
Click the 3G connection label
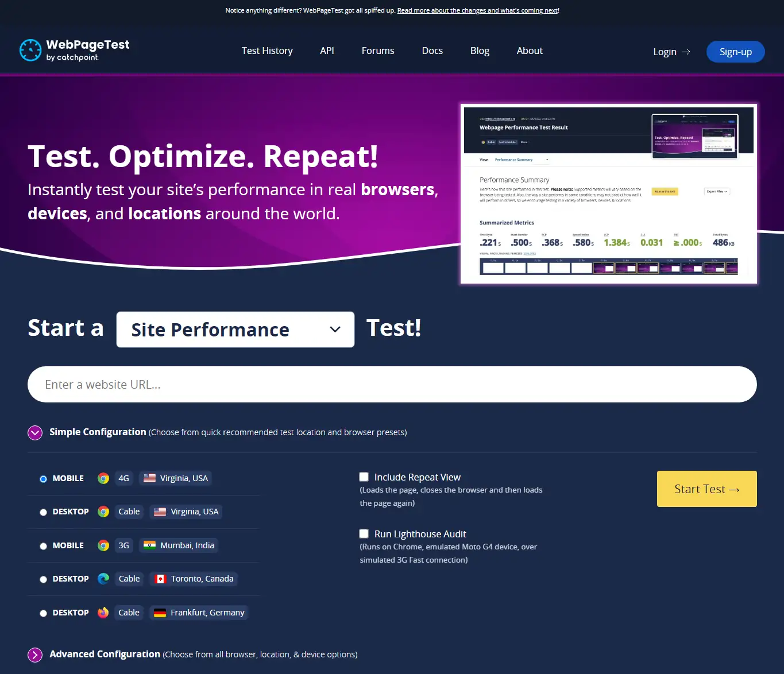[x=123, y=545]
